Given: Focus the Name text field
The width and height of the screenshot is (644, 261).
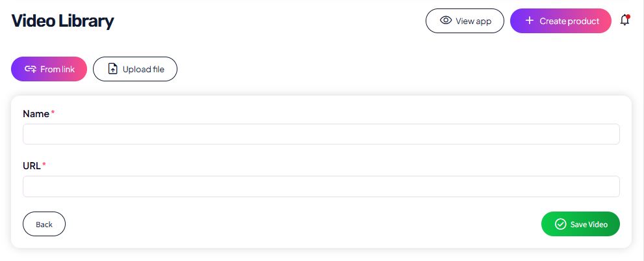Looking at the screenshot, I should pos(321,134).
